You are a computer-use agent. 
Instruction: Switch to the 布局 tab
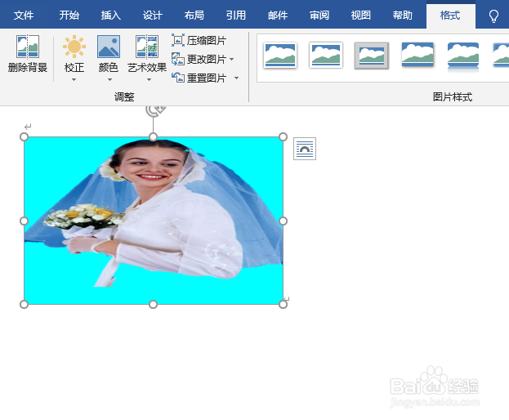pos(194,16)
